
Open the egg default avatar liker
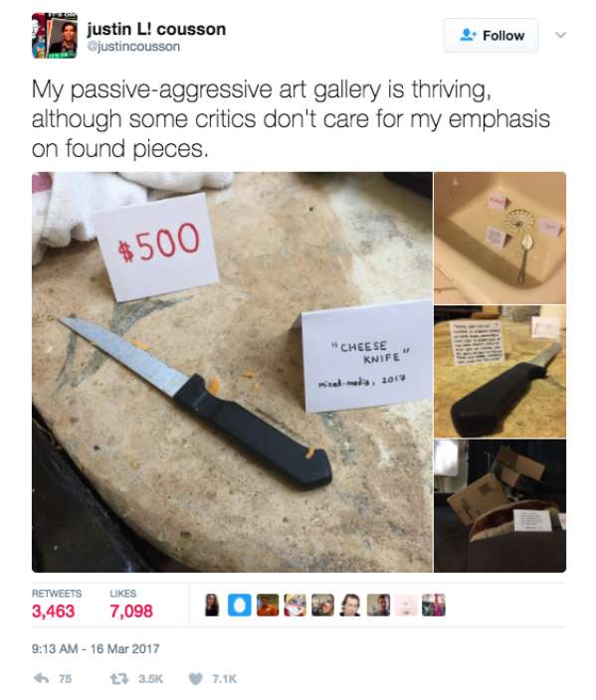[240, 605]
